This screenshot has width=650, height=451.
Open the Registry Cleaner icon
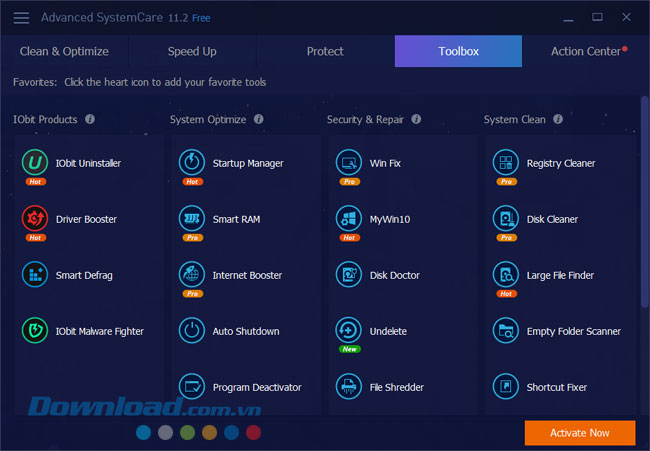pos(506,162)
